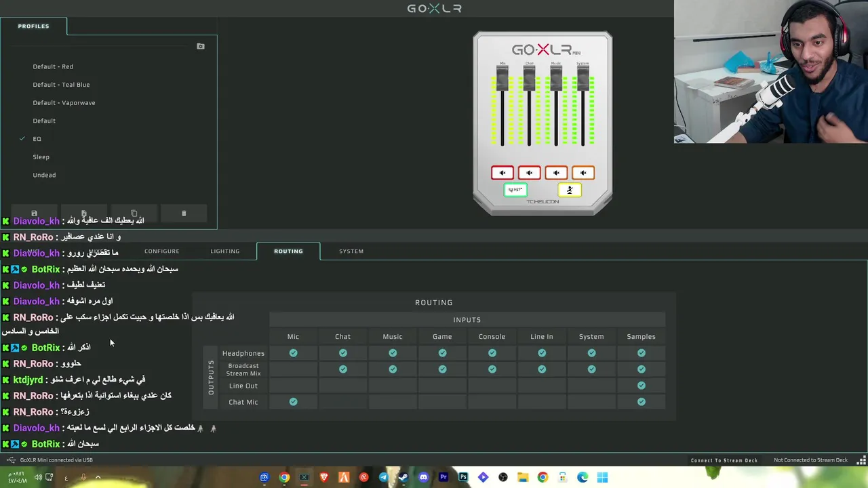Toggle Samples to Chat Mic routing
This screenshot has width=868, height=488.
coord(642,402)
